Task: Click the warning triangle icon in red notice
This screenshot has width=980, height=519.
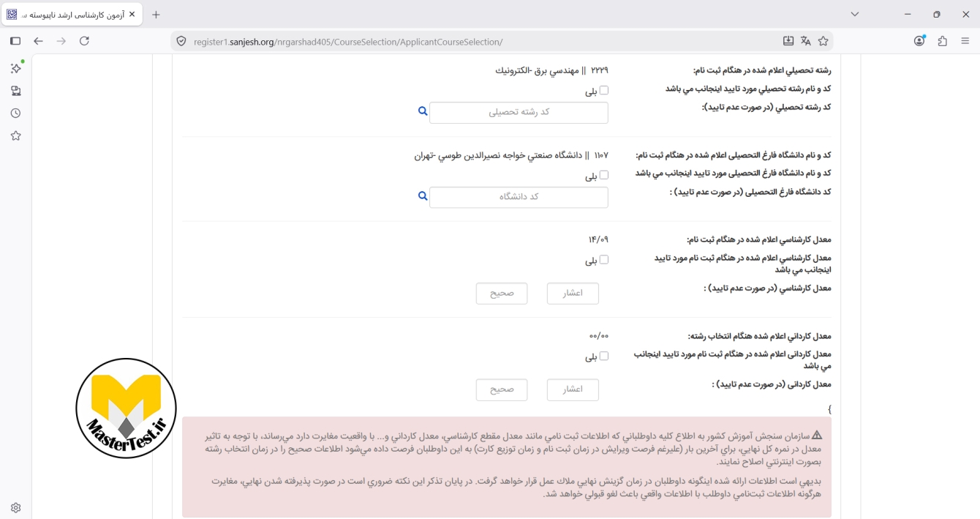Action: click(817, 435)
